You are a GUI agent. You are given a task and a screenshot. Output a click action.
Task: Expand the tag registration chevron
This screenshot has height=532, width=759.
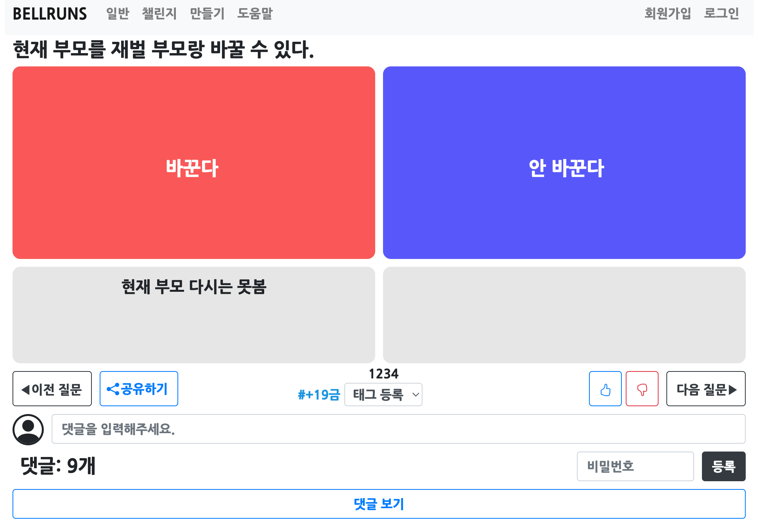[x=415, y=395]
